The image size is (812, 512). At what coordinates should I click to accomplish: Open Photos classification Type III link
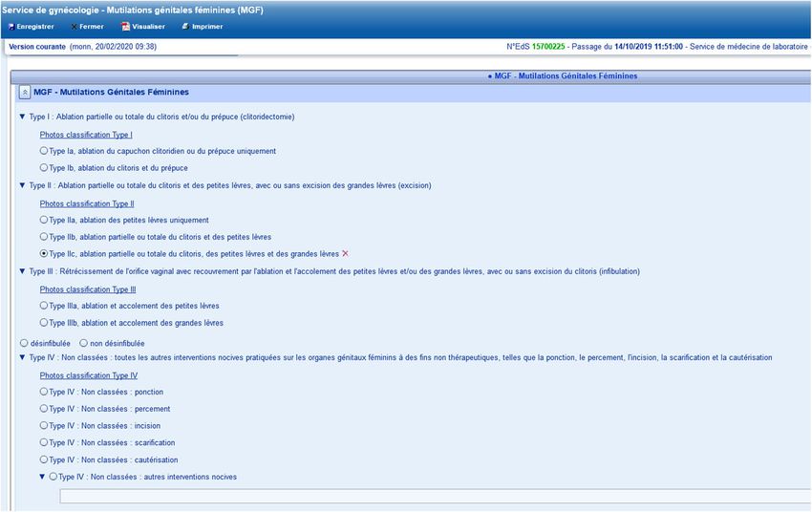tap(88, 289)
